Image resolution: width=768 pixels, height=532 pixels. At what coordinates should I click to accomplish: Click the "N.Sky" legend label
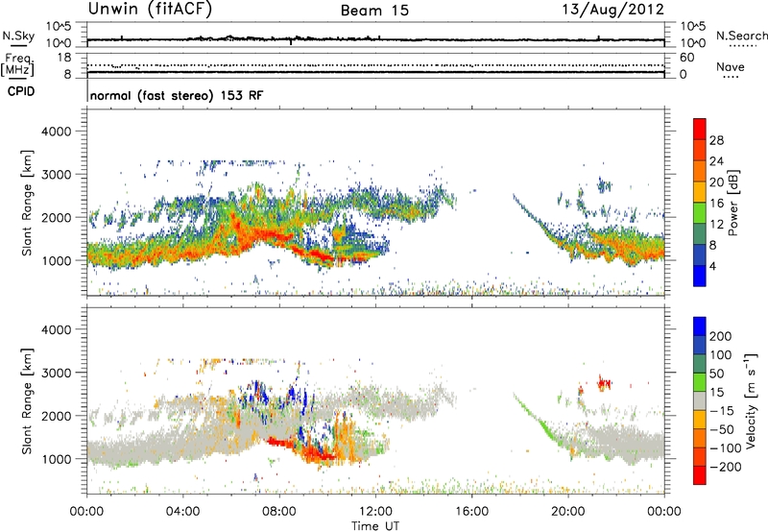point(18,36)
